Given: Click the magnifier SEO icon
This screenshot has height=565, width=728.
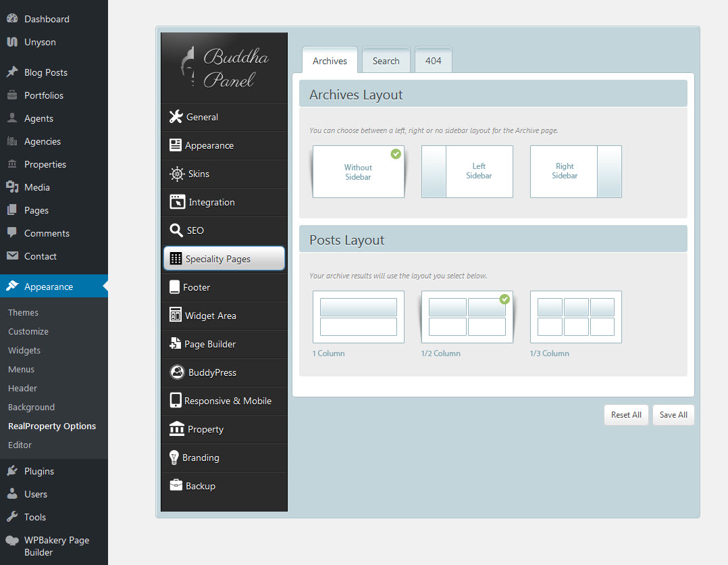Looking at the screenshot, I should coord(176,230).
